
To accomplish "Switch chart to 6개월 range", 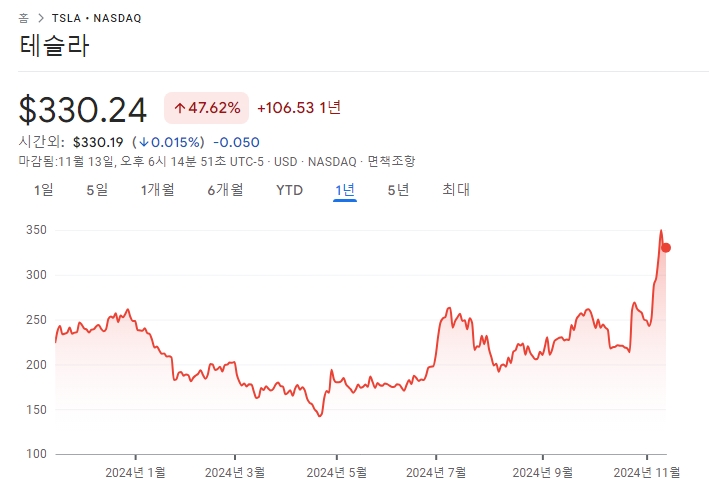I will coord(225,190).
